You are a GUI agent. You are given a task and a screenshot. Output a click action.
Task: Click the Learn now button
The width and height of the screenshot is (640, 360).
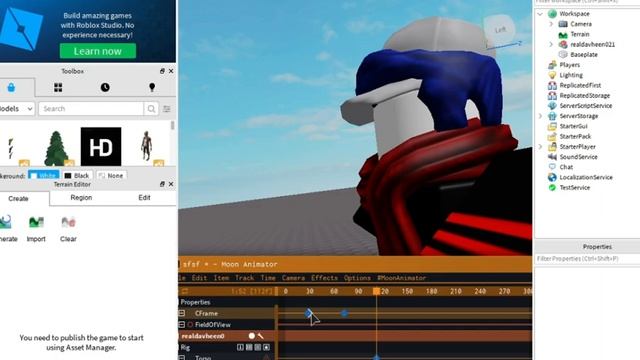click(x=98, y=51)
